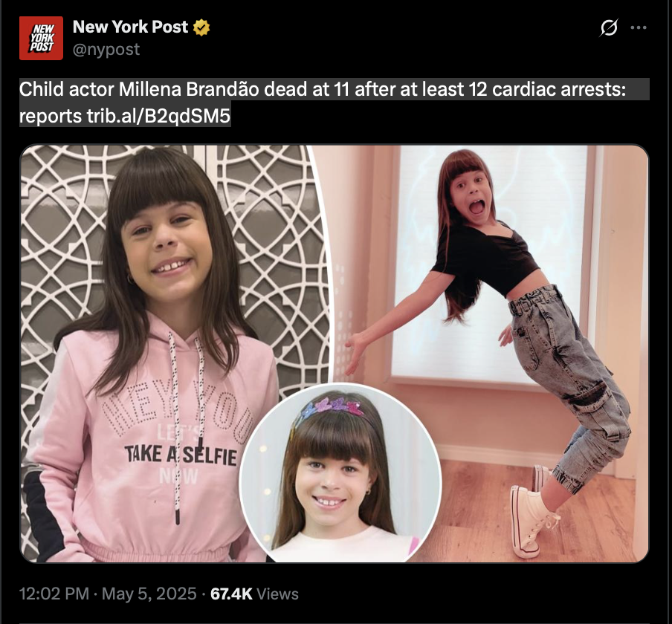Viewport: 672px width, 624px height.
Task: Click the gold verified badge
Action: [201, 27]
